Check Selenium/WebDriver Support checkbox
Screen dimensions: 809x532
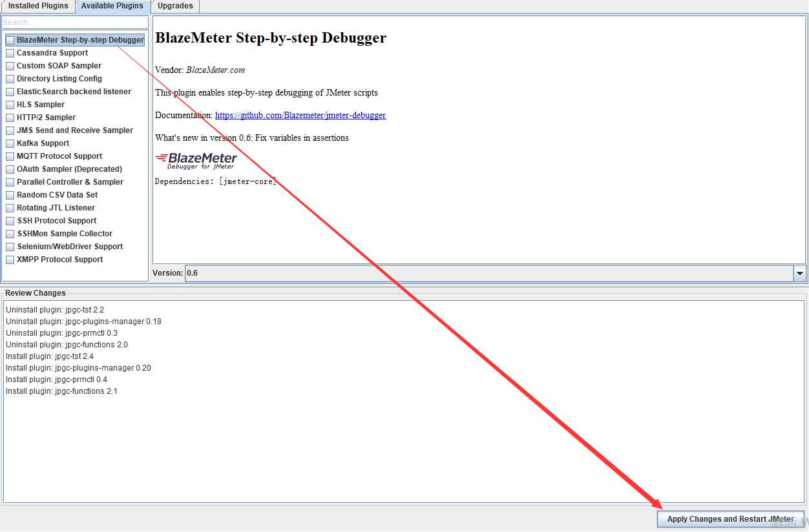click(x=10, y=247)
